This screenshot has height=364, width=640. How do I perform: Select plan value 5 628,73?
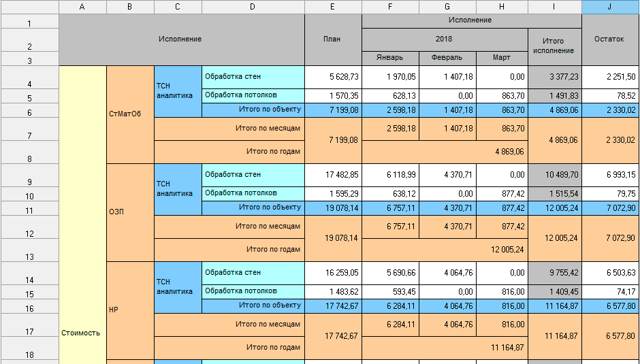tap(333, 77)
